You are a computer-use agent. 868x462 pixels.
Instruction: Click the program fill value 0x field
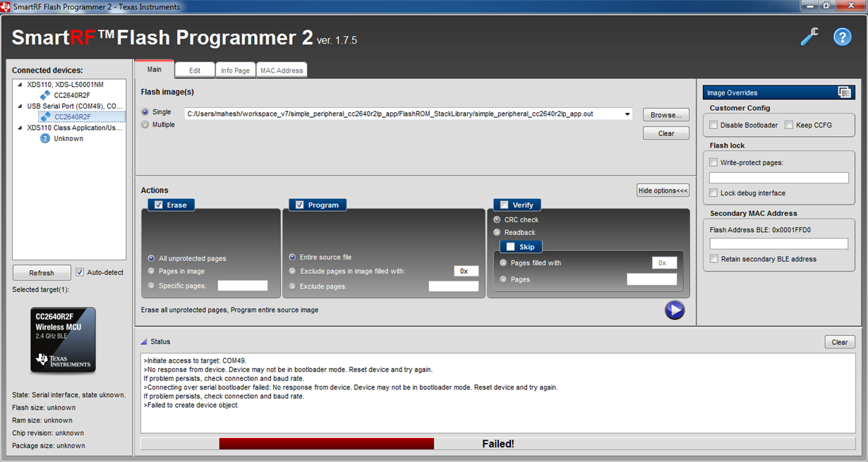pos(466,271)
